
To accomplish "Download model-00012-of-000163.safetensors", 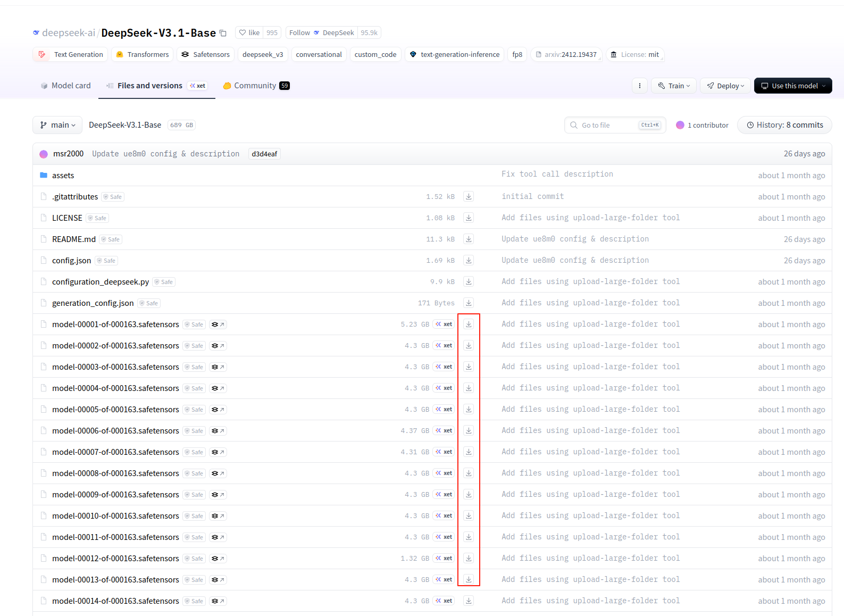I will pos(469,558).
